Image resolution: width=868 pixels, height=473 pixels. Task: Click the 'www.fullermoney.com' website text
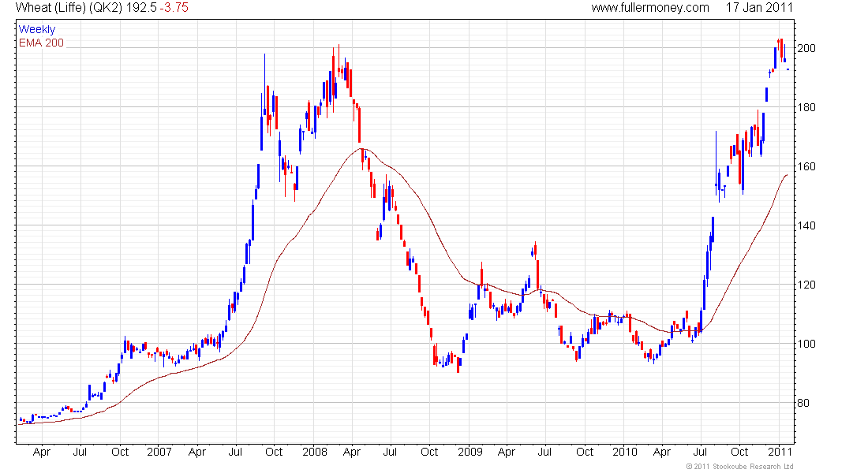tap(650, 8)
